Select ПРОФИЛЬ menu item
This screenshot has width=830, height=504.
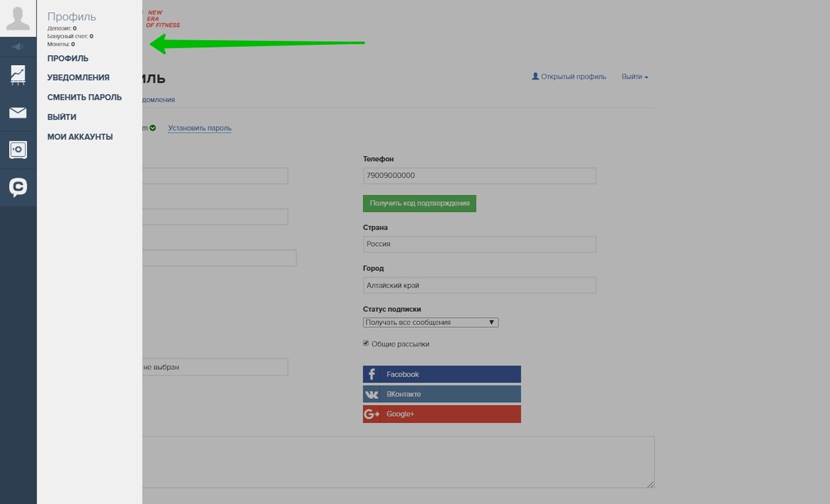(68, 59)
